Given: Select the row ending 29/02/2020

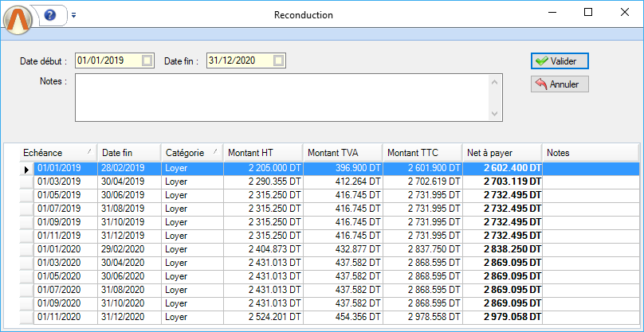Looking at the screenshot, I should [x=128, y=249].
